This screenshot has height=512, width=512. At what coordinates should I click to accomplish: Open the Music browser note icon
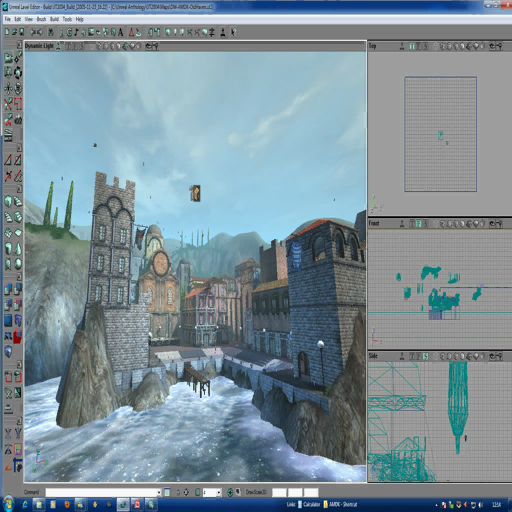(x=76, y=32)
